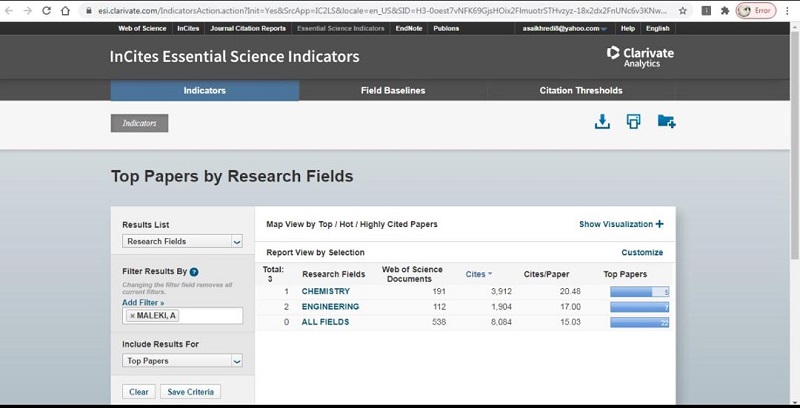Screen dimensions: 800x408
Task: Click Filter Results By help icon
Action: coord(194,272)
